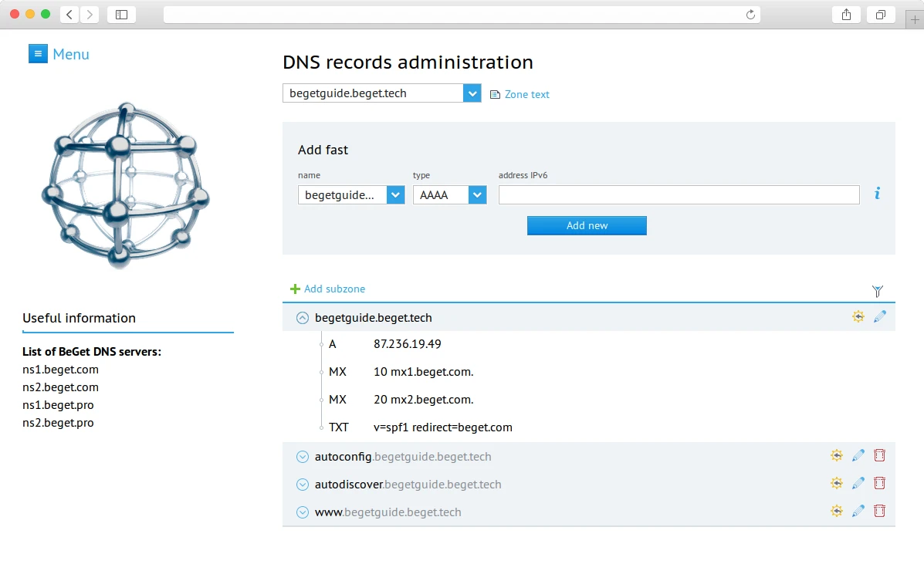Click the Add subzone link

pyautogui.click(x=328, y=289)
